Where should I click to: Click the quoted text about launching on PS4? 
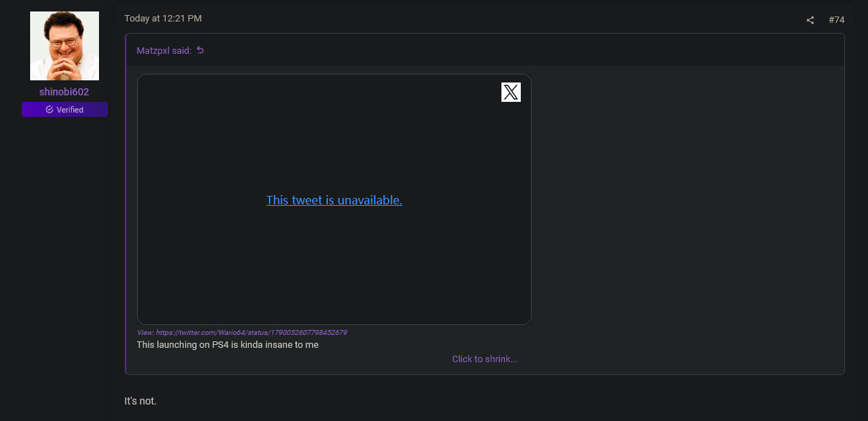click(227, 345)
